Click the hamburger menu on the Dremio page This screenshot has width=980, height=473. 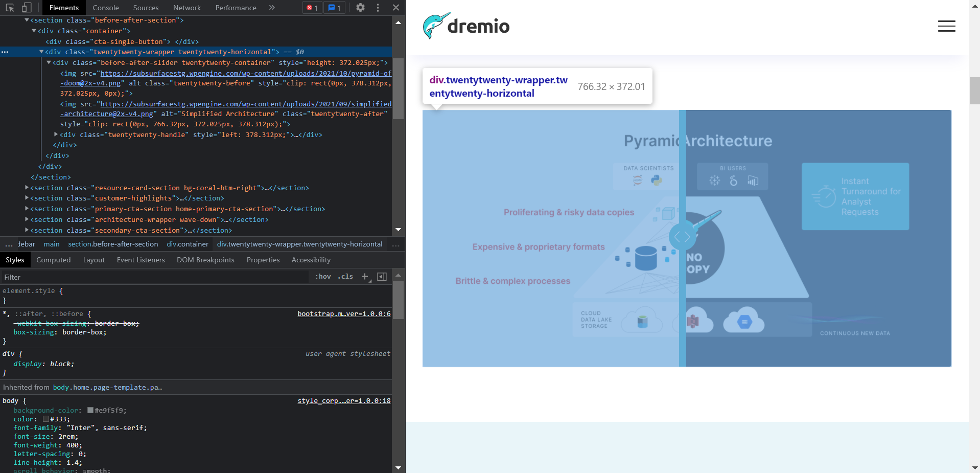tap(946, 26)
